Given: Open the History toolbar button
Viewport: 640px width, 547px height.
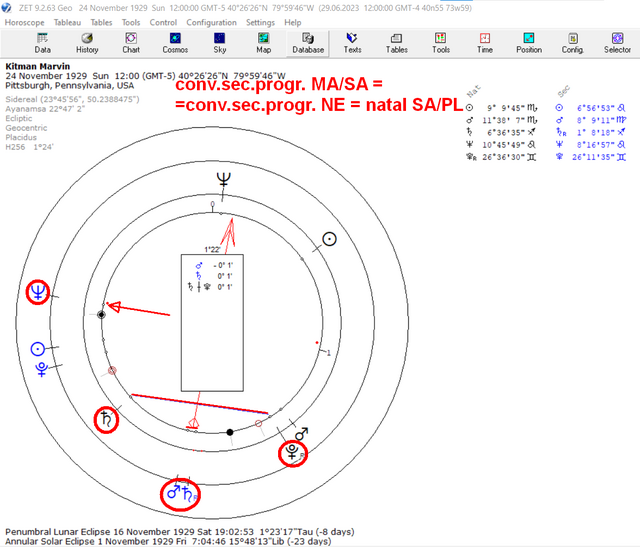Looking at the screenshot, I should pos(87,43).
